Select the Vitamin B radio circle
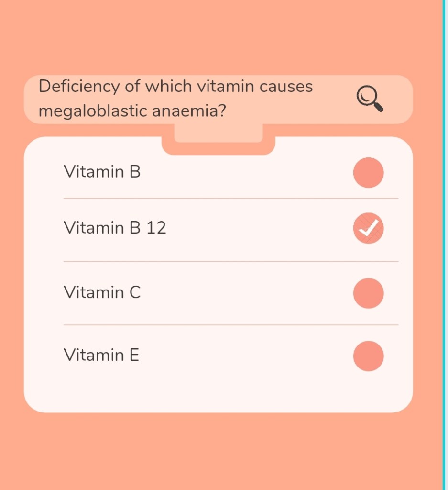This screenshot has width=448, height=490. coord(368,172)
